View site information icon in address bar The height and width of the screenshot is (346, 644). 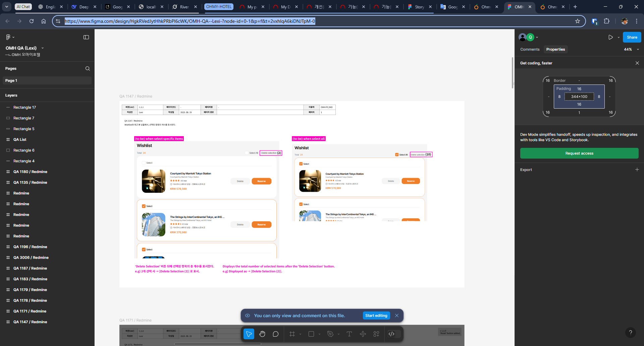click(58, 21)
